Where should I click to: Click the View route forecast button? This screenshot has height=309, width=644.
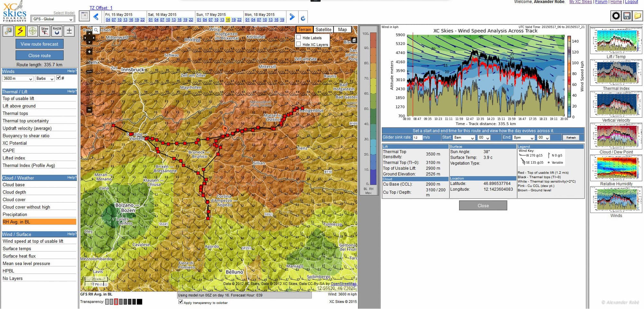point(40,44)
